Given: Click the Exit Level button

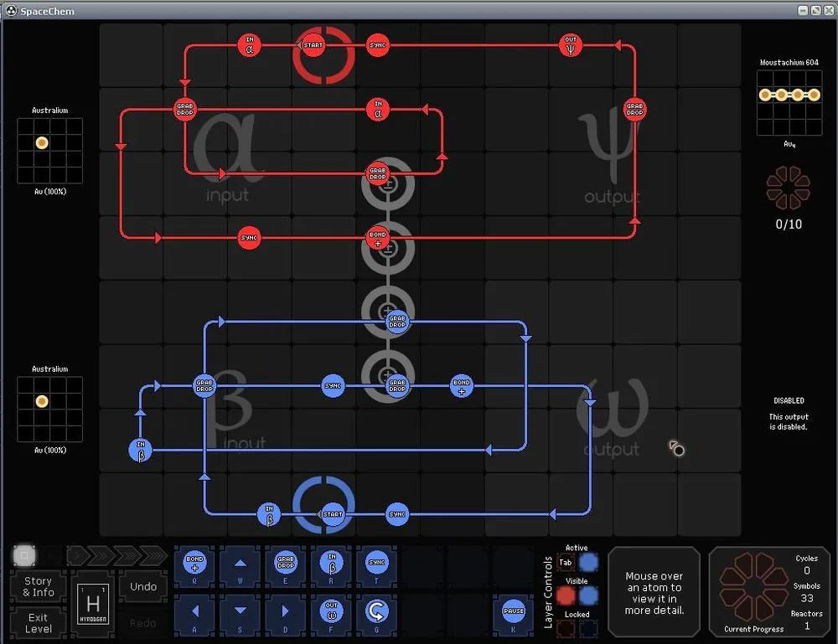Looking at the screenshot, I should coord(38,623).
